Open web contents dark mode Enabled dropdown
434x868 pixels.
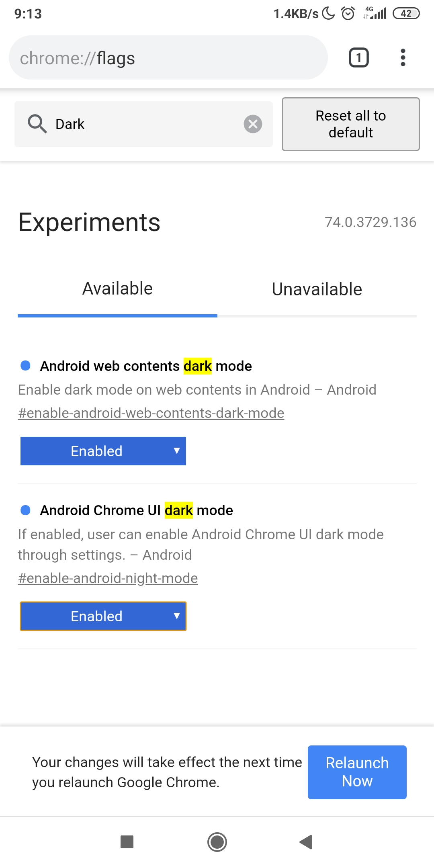coord(103,451)
